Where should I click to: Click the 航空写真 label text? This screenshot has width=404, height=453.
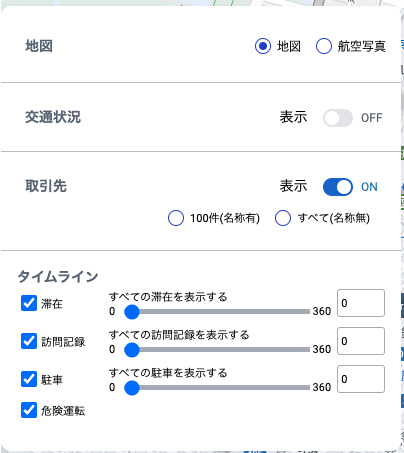(362, 46)
